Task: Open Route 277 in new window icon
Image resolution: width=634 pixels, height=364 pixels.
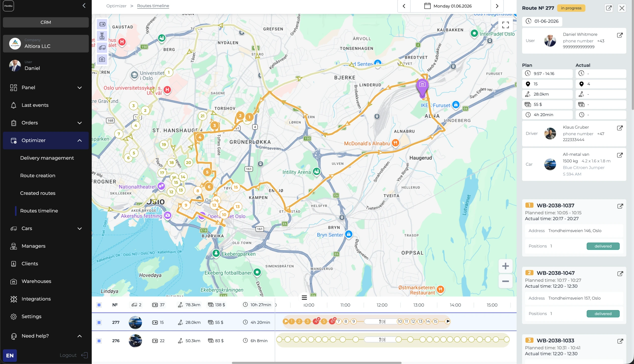Action: pyautogui.click(x=609, y=8)
